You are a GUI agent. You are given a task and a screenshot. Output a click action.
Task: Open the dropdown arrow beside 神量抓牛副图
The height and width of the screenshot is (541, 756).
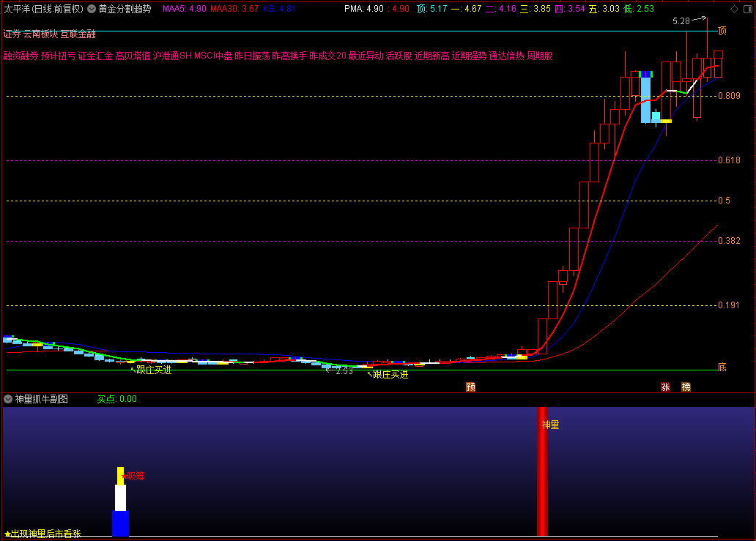click(x=8, y=399)
